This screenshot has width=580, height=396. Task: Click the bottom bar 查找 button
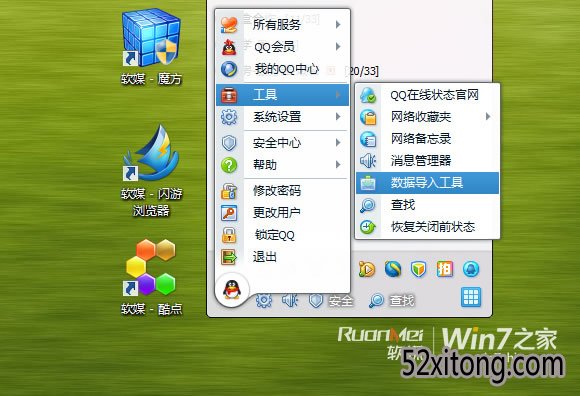point(391,301)
